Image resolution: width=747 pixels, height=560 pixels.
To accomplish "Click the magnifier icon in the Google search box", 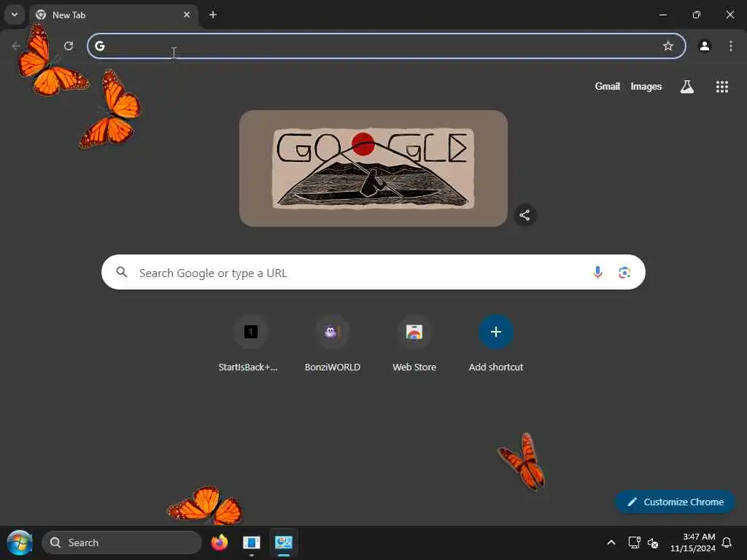I will 122,273.
